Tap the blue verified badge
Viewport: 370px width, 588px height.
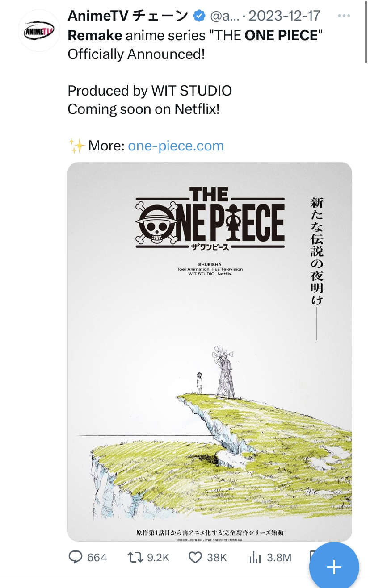[x=198, y=17]
